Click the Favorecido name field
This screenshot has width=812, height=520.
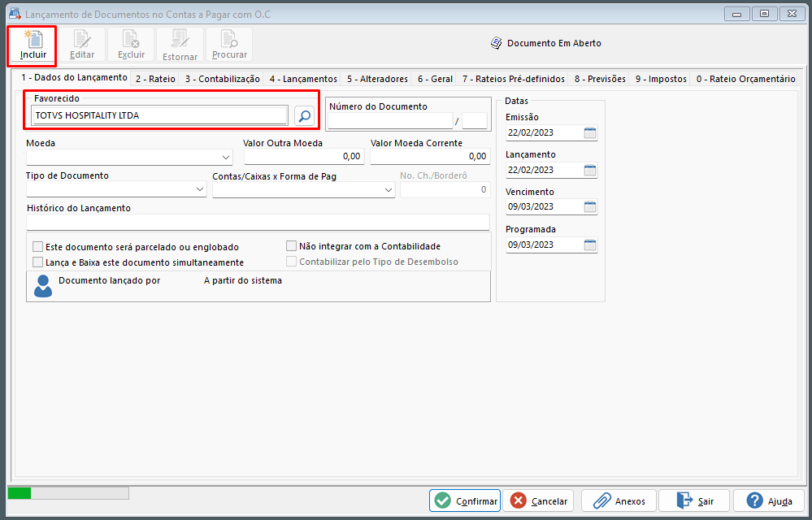click(x=160, y=115)
